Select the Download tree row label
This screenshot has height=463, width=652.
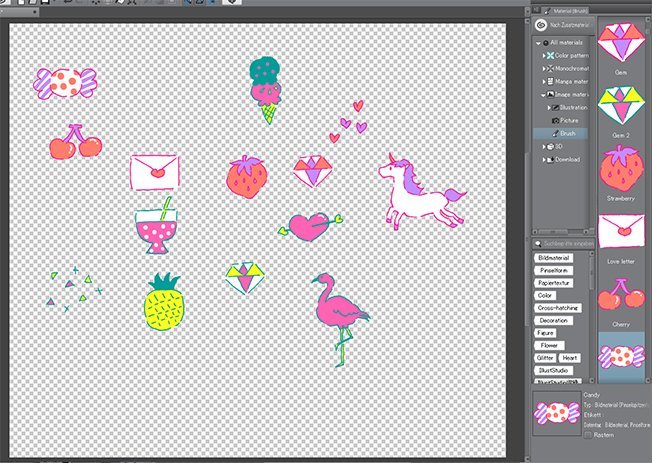pyautogui.click(x=567, y=160)
